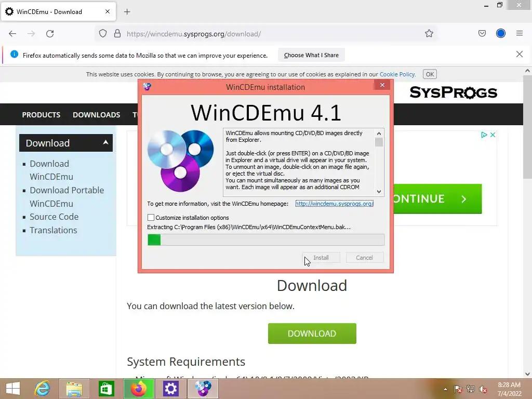
Task: Click the page vertical scrollbar thumb
Action: coord(527,127)
